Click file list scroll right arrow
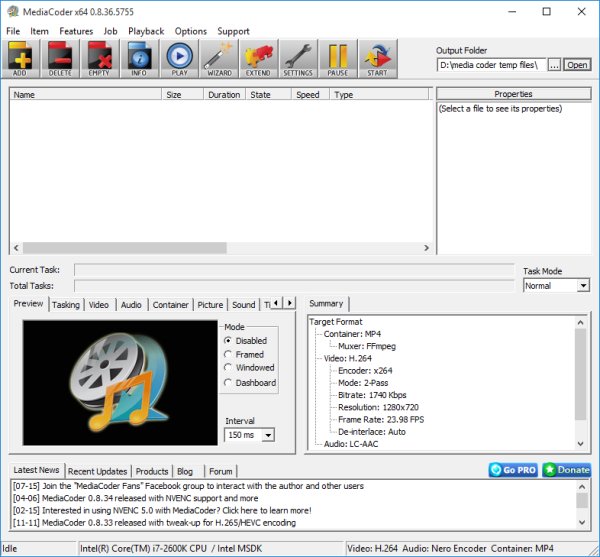The image size is (600, 557). (x=426, y=248)
